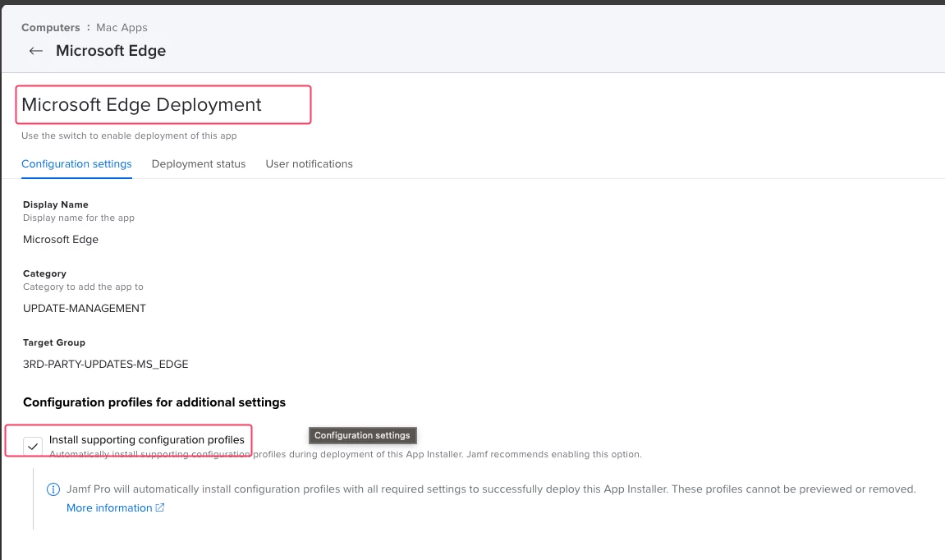Open the Configuration settings tab

click(x=76, y=164)
